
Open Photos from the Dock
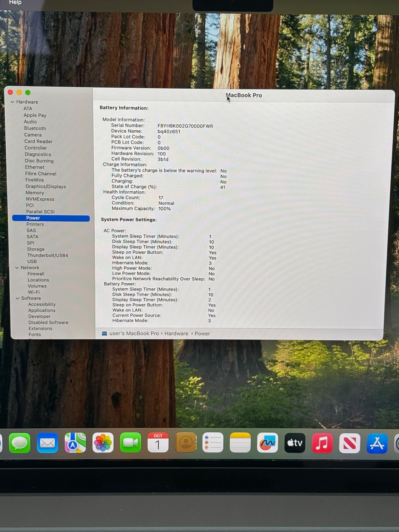pos(103,443)
